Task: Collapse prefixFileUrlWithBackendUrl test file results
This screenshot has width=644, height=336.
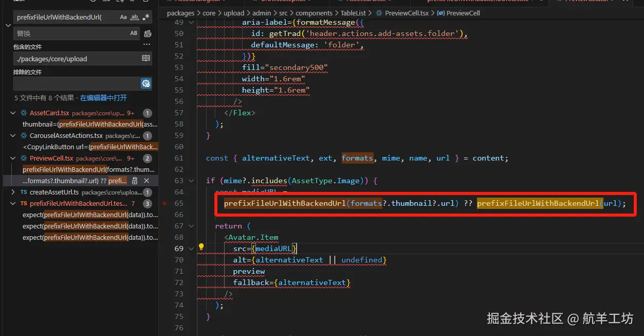Action: click(13, 204)
